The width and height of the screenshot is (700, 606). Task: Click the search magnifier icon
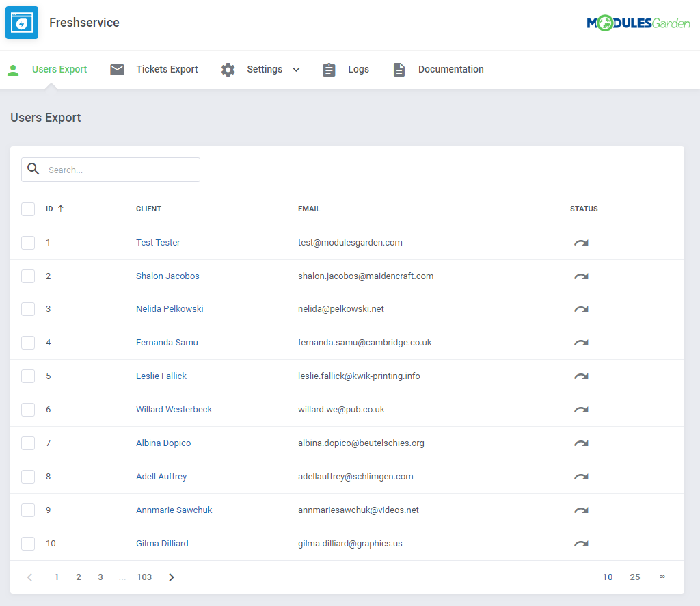coord(33,169)
